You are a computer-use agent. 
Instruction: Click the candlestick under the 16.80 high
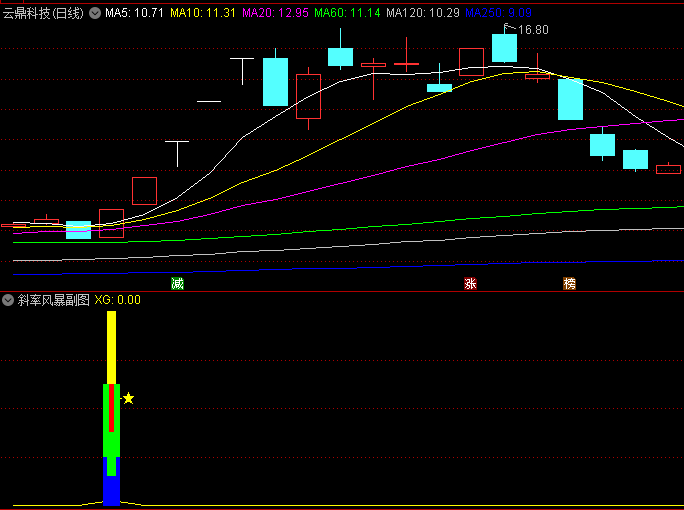pyautogui.click(x=504, y=48)
